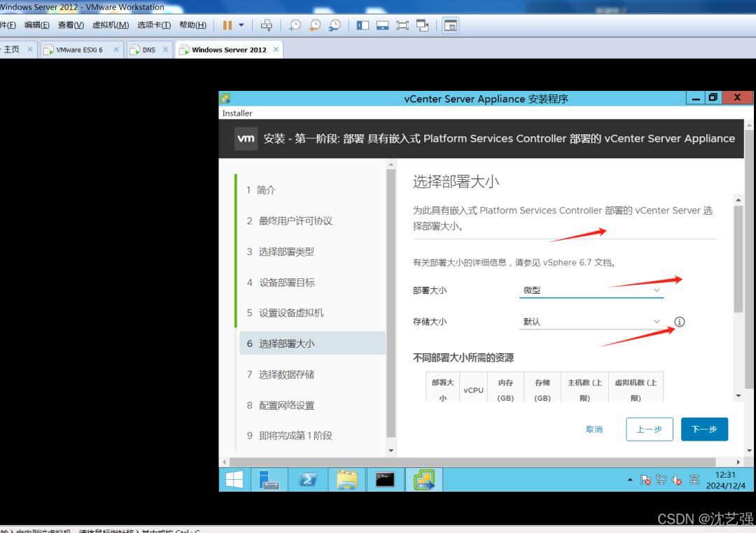Expand the pause button dropdown arrow
This screenshot has height=533, width=756.
241,25
